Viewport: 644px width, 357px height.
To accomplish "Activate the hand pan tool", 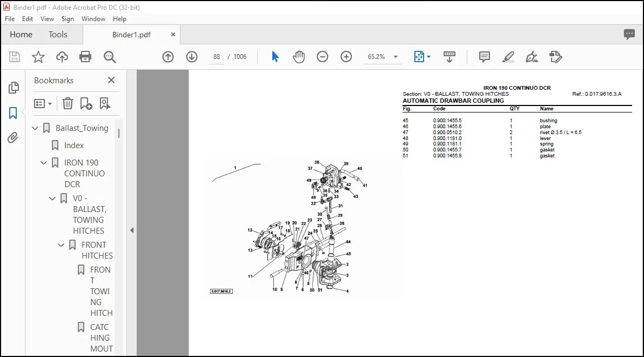I will click(299, 57).
